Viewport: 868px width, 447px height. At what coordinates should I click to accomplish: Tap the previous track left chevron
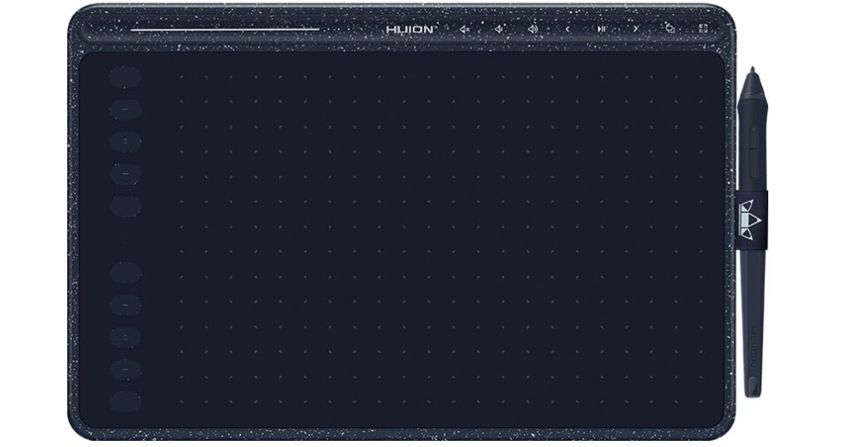[568, 29]
